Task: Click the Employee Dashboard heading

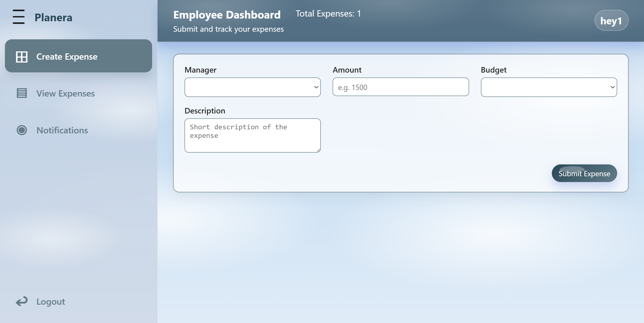Action: click(x=227, y=15)
